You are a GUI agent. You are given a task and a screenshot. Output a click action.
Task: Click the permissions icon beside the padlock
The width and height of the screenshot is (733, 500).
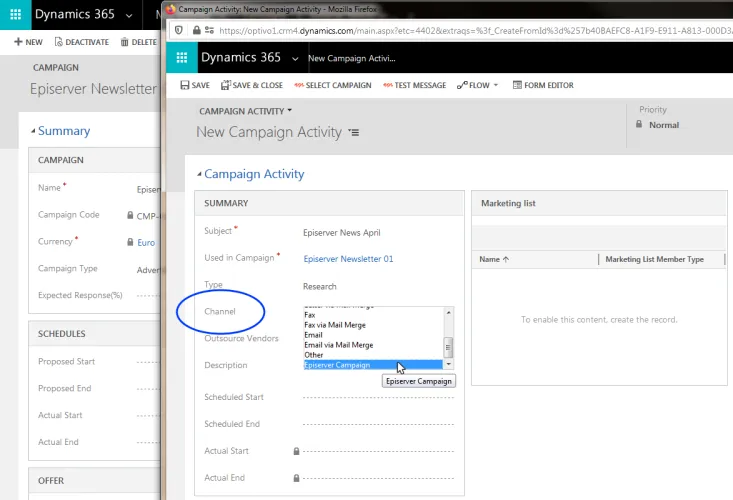tap(209, 30)
